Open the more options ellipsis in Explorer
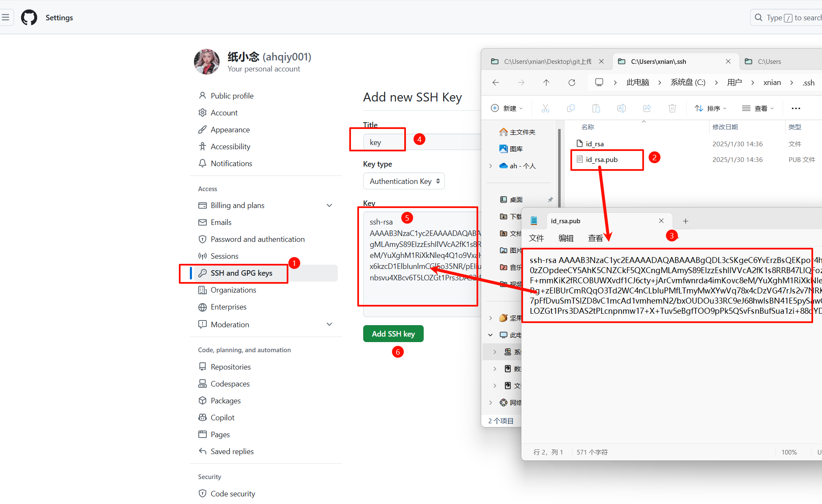The image size is (822, 504). click(796, 108)
